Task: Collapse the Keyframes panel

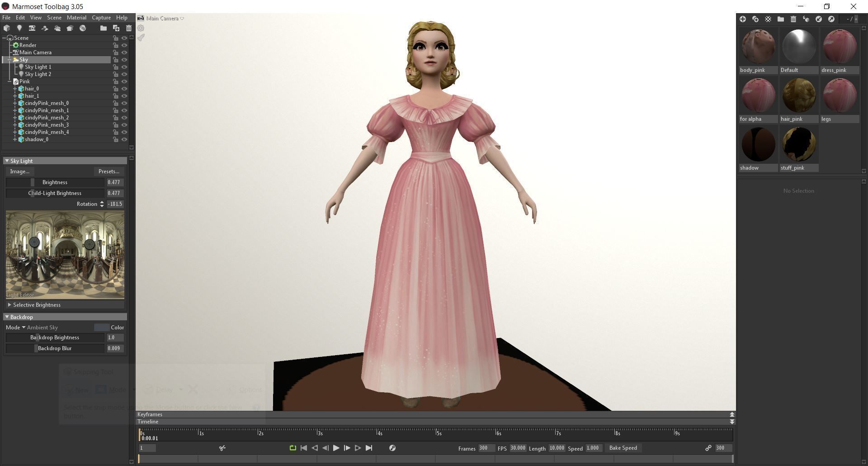Action: point(732,414)
